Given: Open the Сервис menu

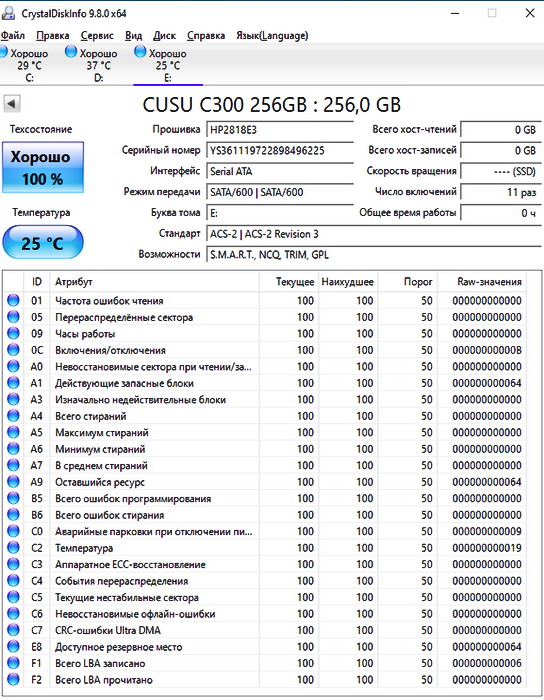Looking at the screenshot, I should pyautogui.click(x=97, y=36).
